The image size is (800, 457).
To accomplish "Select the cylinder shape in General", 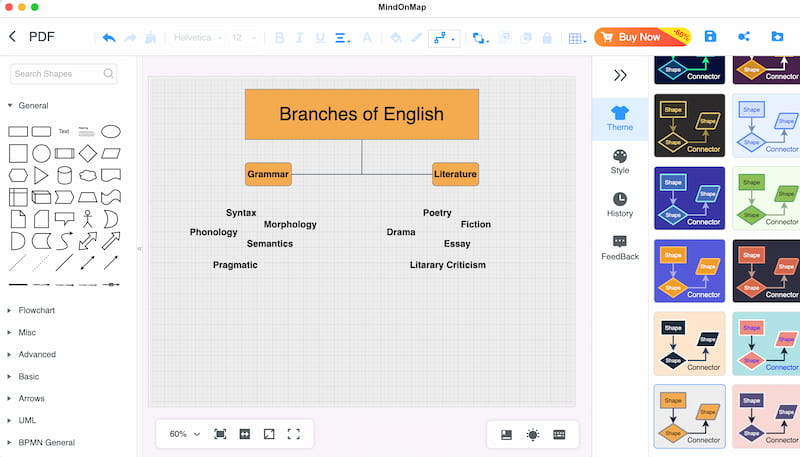I will tap(64, 175).
